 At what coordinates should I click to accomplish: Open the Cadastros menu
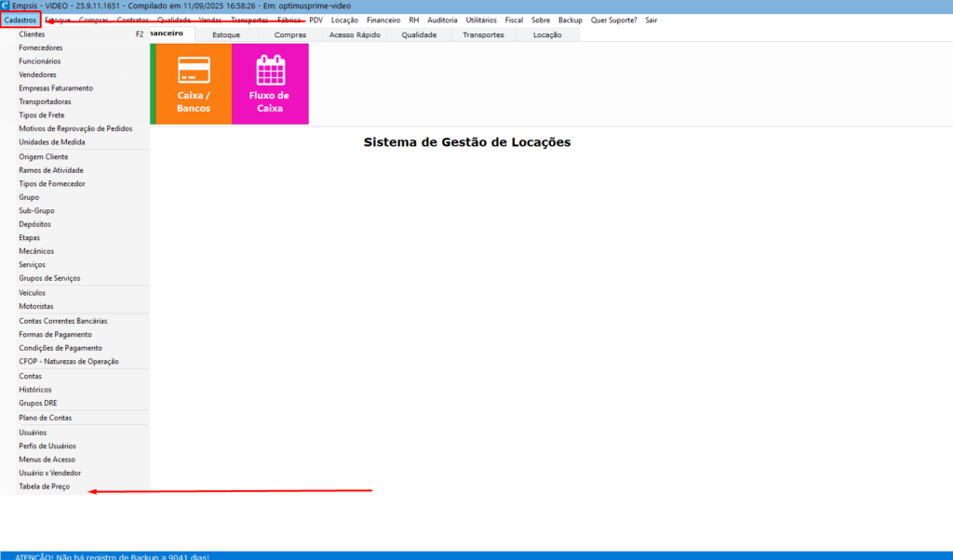pyautogui.click(x=20, y=20)
